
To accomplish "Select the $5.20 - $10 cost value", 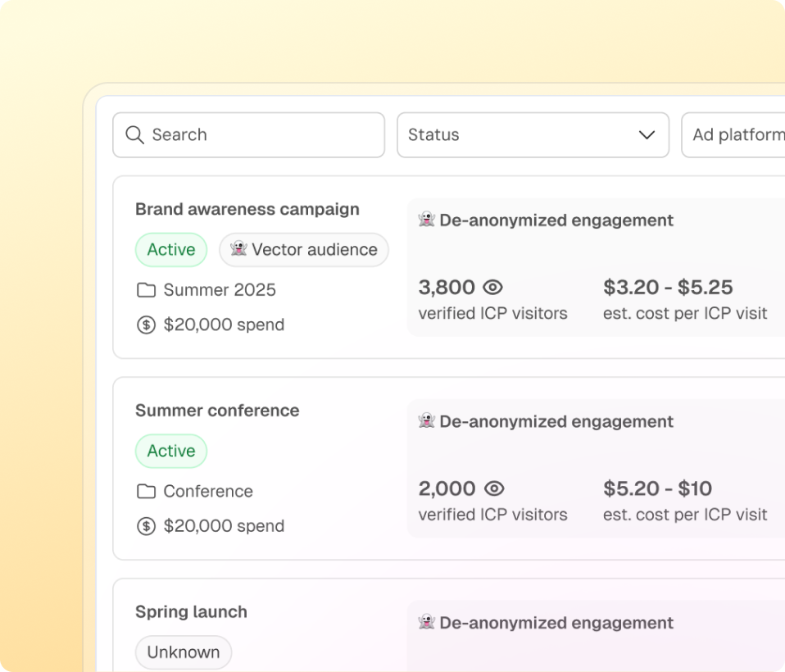I will pyautogui.click(x=657, y=488).
